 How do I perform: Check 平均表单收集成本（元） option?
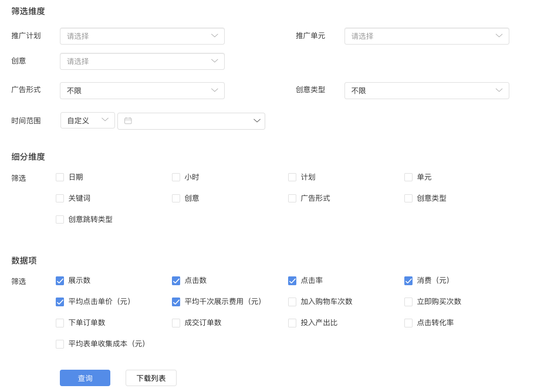60,344
